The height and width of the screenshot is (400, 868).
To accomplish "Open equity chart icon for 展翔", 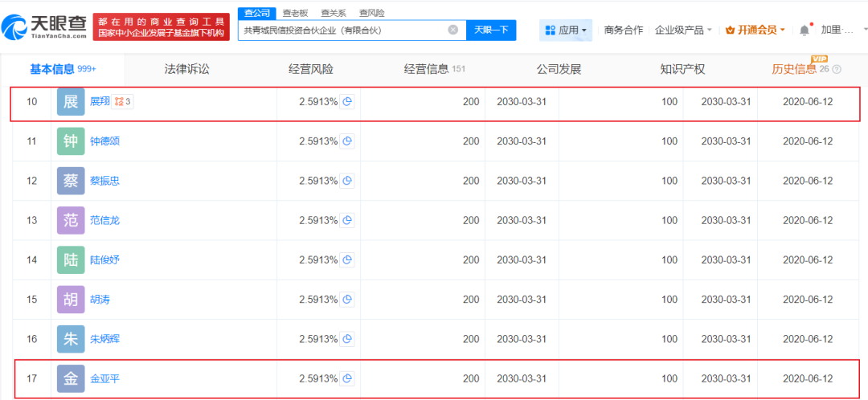I will coord(347,102).
